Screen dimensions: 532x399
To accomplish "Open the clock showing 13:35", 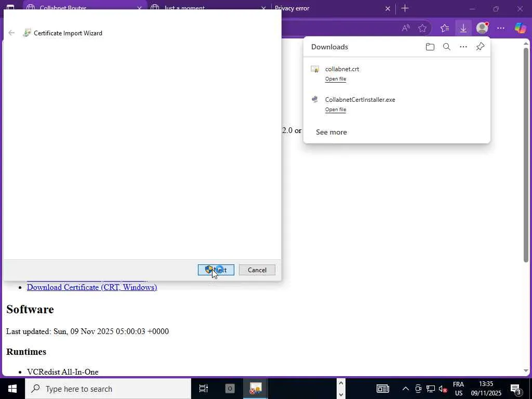I will tap(486, 389).
